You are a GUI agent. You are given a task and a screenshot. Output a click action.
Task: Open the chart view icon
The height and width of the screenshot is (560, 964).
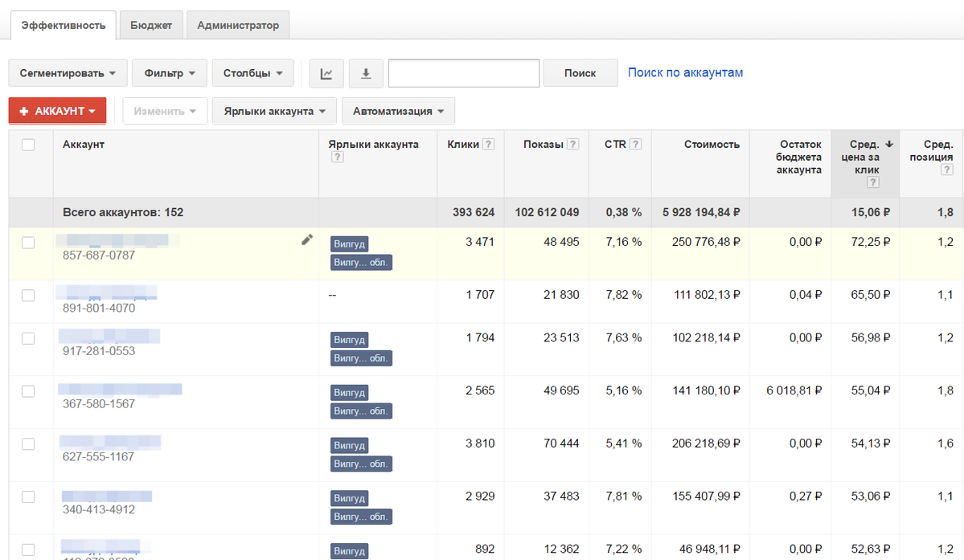coord(326,73)
